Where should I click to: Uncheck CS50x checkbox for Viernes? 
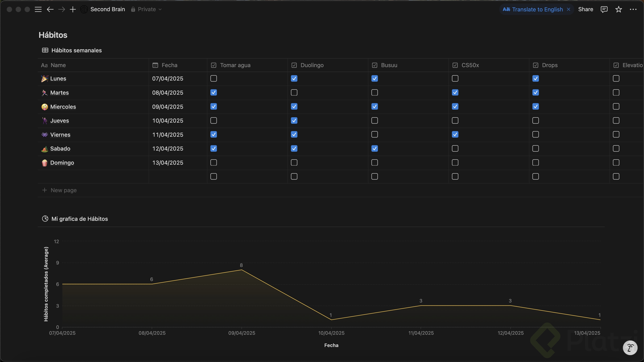point(455,135)
